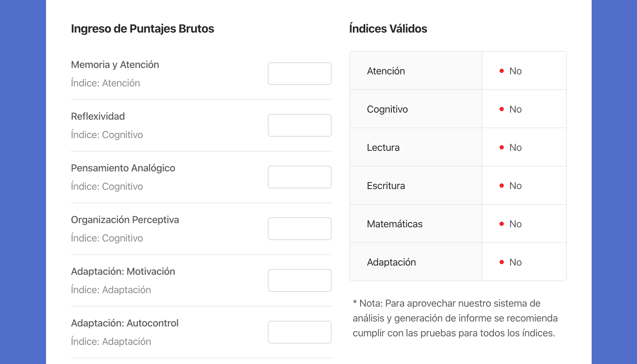
Task: Click the red status dot for Escritura
Action: click(x=502, y=186)
